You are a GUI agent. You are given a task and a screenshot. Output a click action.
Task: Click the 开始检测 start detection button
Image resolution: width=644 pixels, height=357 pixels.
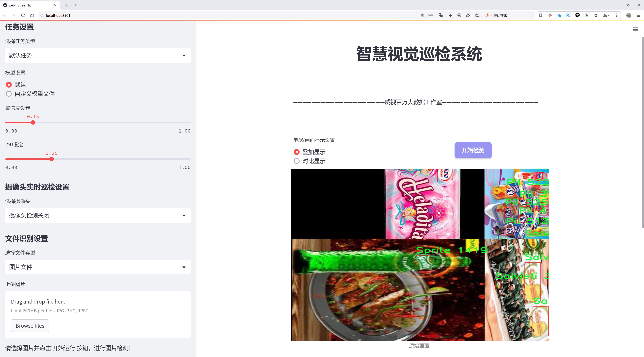(473, 150)
